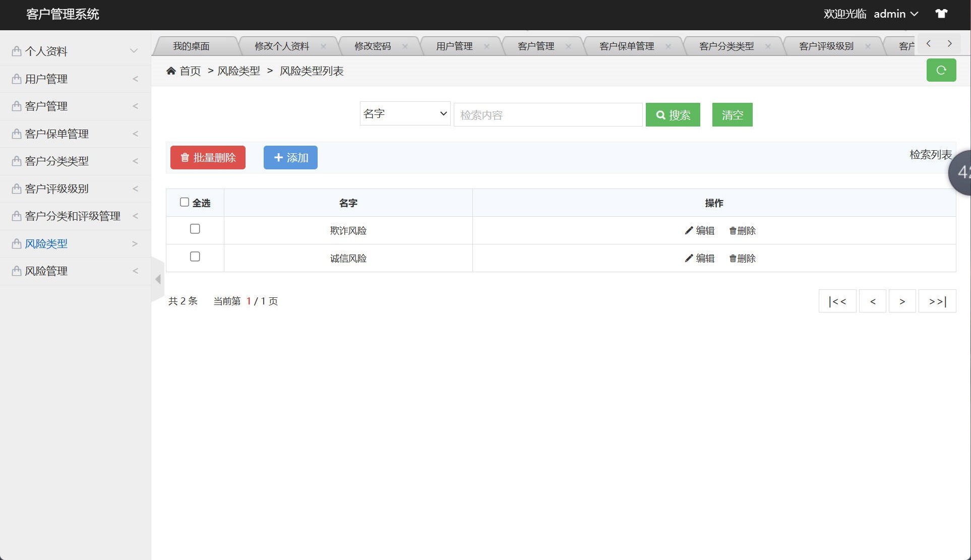Click the home icon in the breadcrumb
The image size is (971, 560).
(x=171, y=71)
